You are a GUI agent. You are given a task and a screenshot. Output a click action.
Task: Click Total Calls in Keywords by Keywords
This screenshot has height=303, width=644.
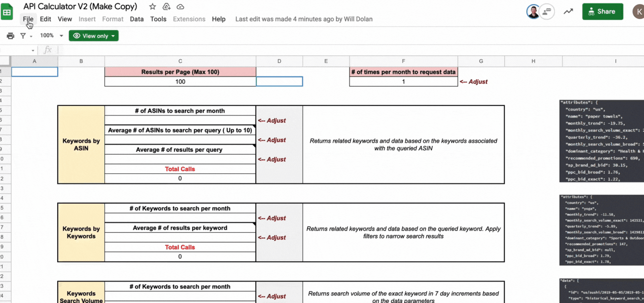[180, 247]
